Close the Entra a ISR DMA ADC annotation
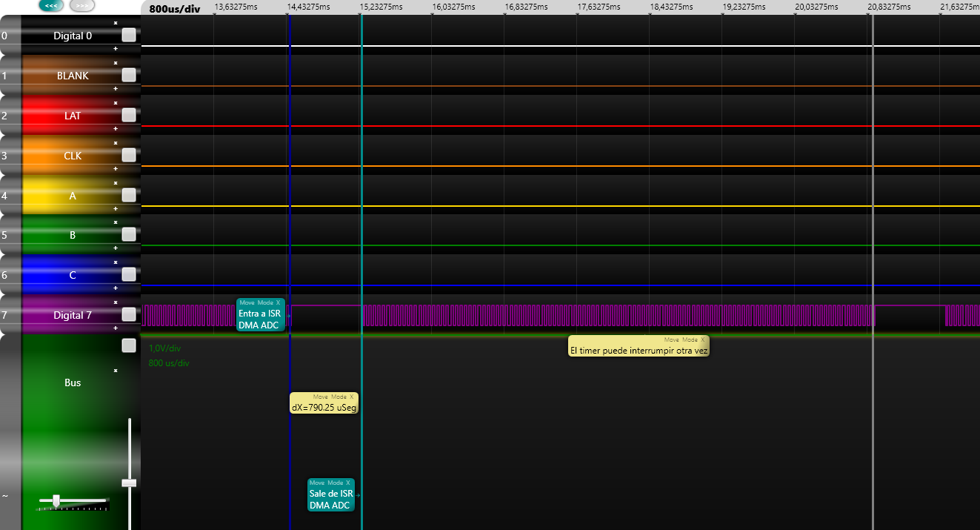The width and height of the screenshot is (980, 530). point(279,302)
